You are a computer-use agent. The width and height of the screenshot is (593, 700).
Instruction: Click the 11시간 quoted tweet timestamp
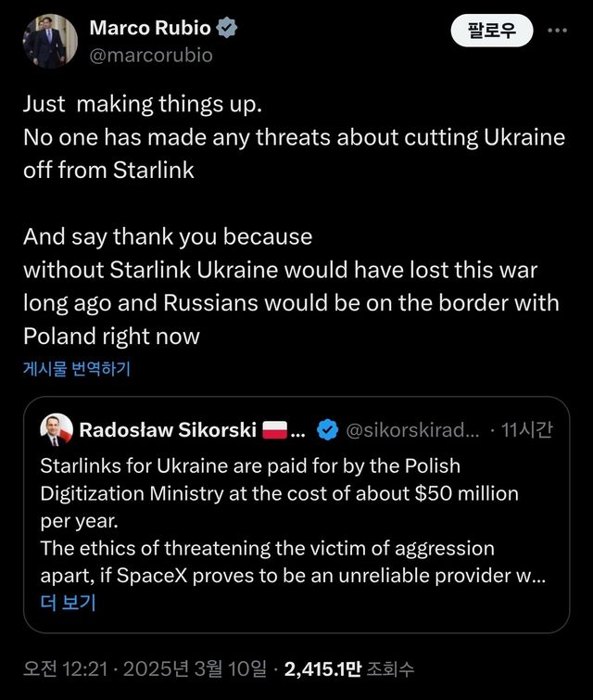[526, 430]
